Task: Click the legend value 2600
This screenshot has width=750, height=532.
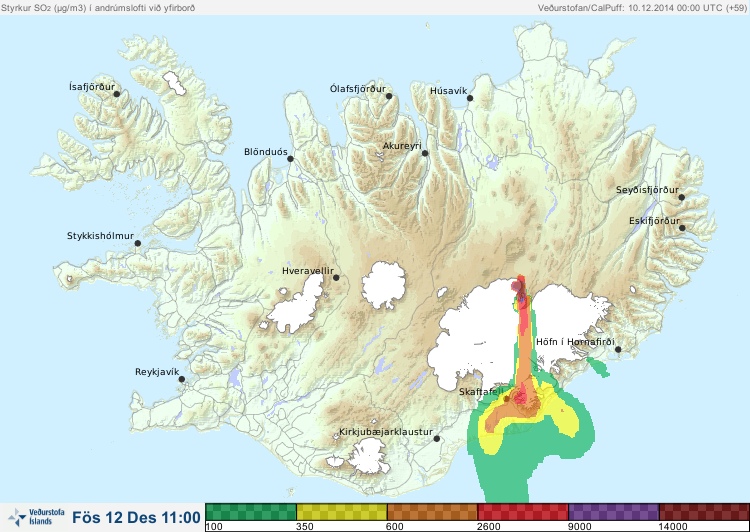Action: tap(489, 527)
